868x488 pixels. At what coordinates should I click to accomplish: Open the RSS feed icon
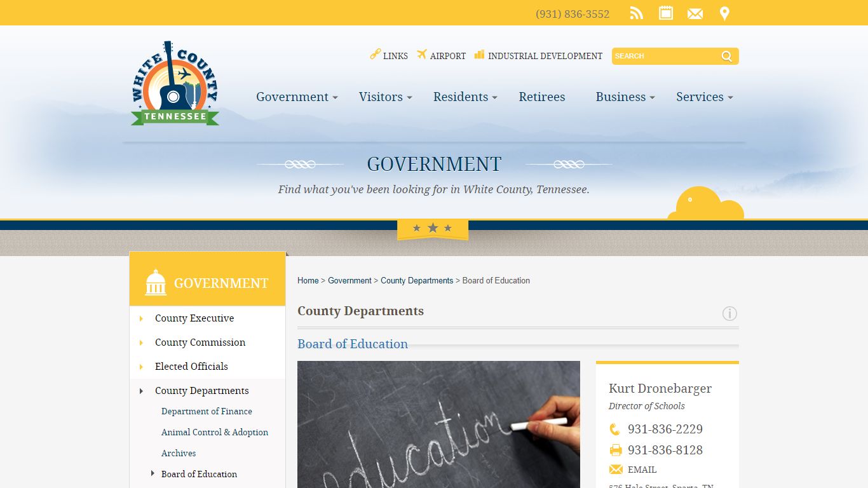pos(636,13)
